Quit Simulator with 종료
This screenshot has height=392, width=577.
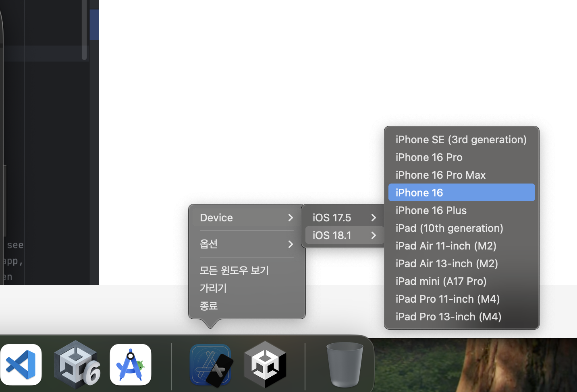click(247, 306)
